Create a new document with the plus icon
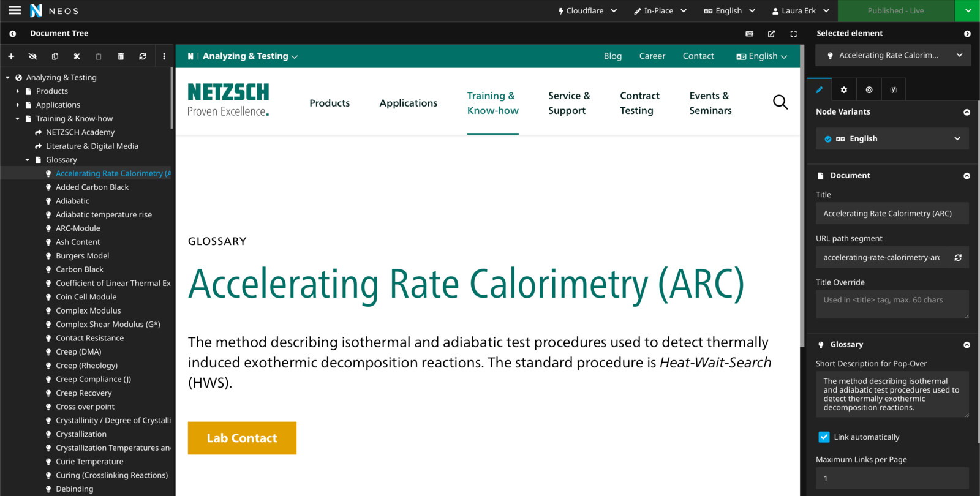The image size is (980, 496). click(11, 56)
